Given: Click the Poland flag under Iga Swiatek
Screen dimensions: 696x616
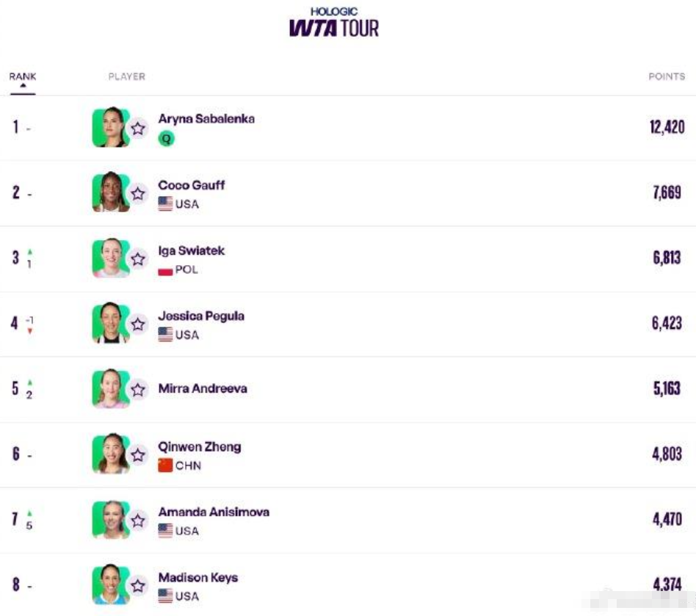Looking at the screenshot, I should point(165,269).
